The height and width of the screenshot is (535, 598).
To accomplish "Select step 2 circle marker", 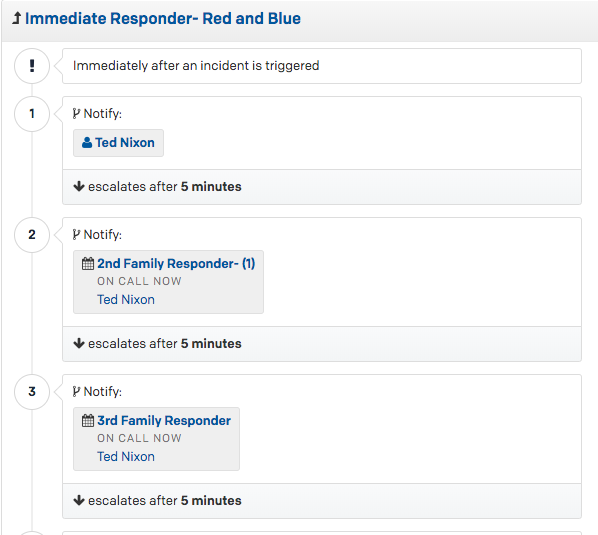I will click(x=32, y=235).
